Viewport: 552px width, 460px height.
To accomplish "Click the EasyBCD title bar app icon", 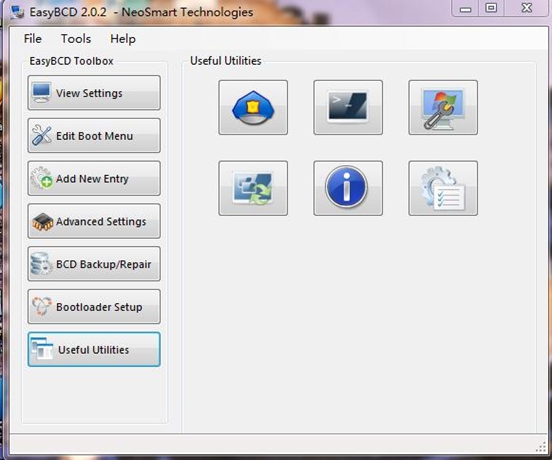I will click(17, 12).
